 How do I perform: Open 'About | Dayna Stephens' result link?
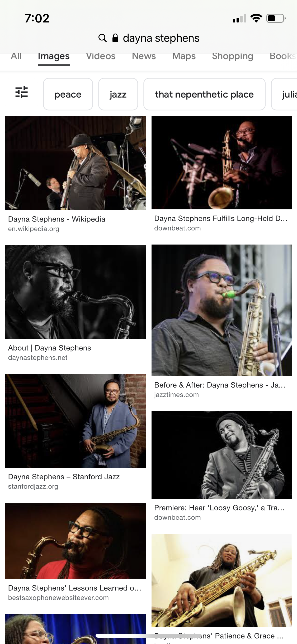[x=49, y=348]
